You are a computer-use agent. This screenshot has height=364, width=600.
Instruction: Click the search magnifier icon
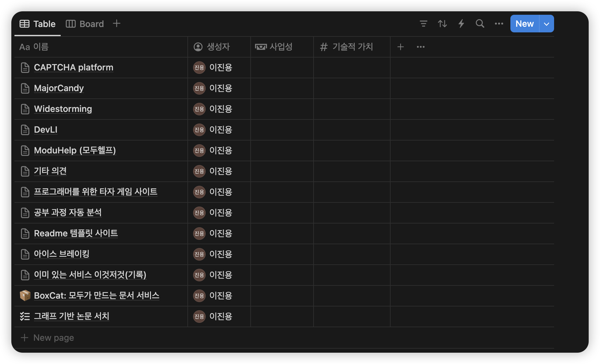(480, 24)
